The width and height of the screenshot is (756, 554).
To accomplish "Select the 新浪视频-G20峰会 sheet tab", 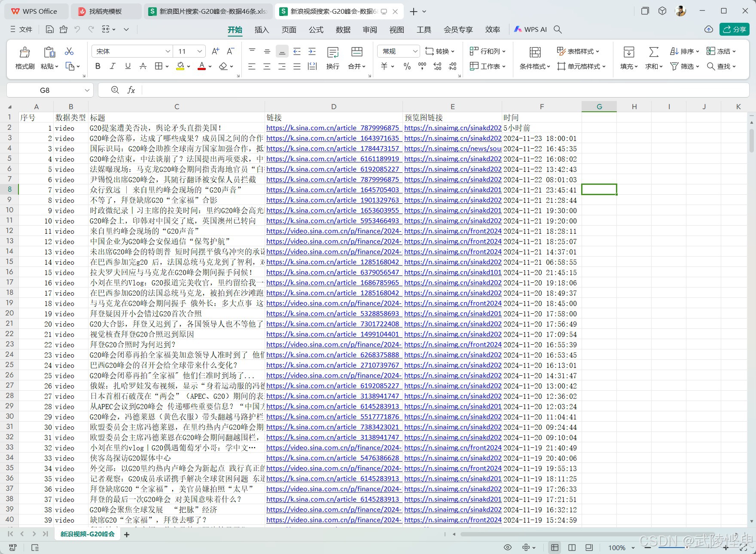I will tap(87, 534).
